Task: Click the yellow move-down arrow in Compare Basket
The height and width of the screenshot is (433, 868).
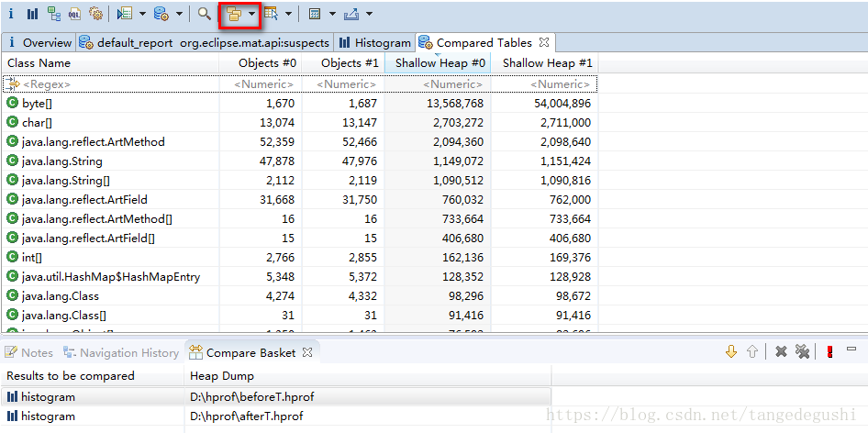Action: point(731,351)
